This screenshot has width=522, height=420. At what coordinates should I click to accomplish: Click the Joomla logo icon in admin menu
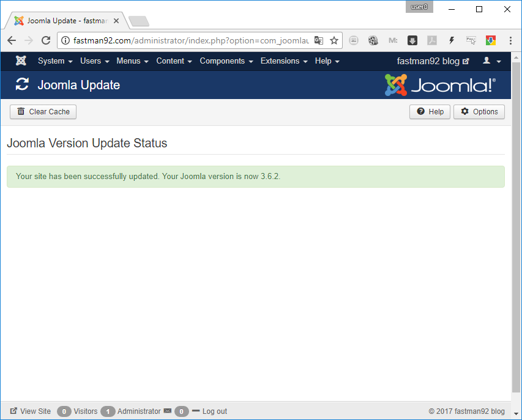click(21, 61)
